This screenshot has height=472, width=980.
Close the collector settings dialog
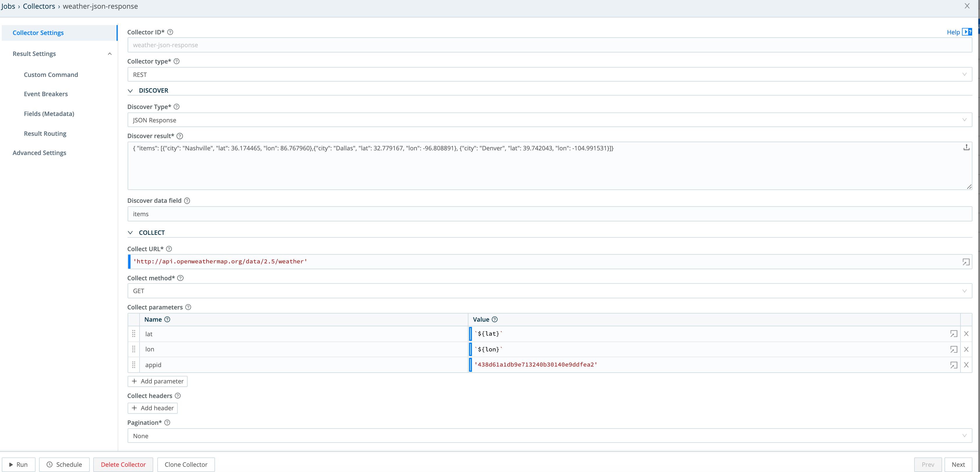click(x=967, y=6)
